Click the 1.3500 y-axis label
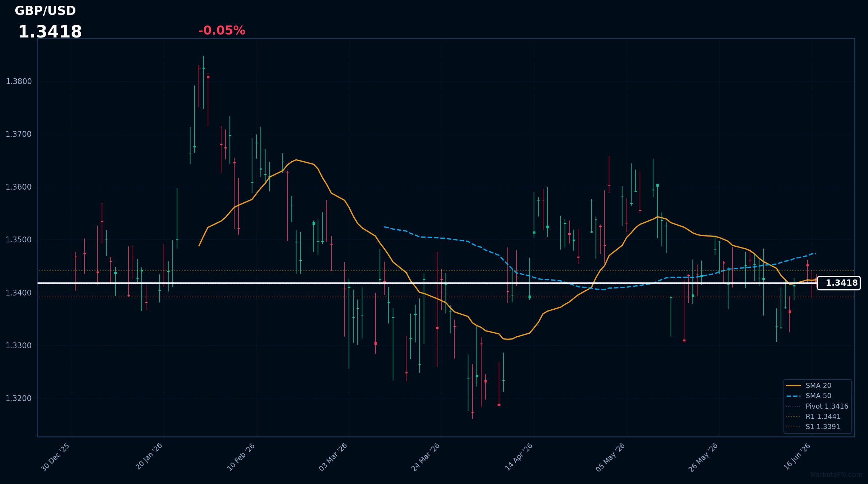 click(x=19, y=240)
